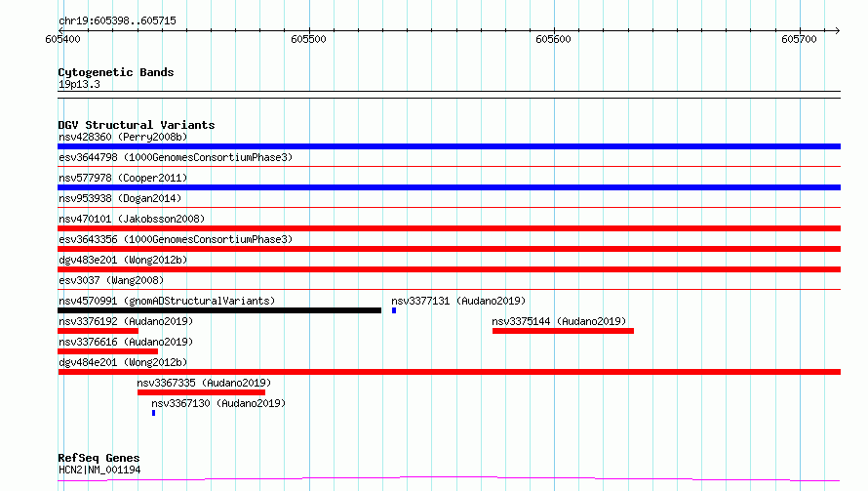Click the red bar under dgv483e201
Screen dimensions: 868x491
coord(449,269)
